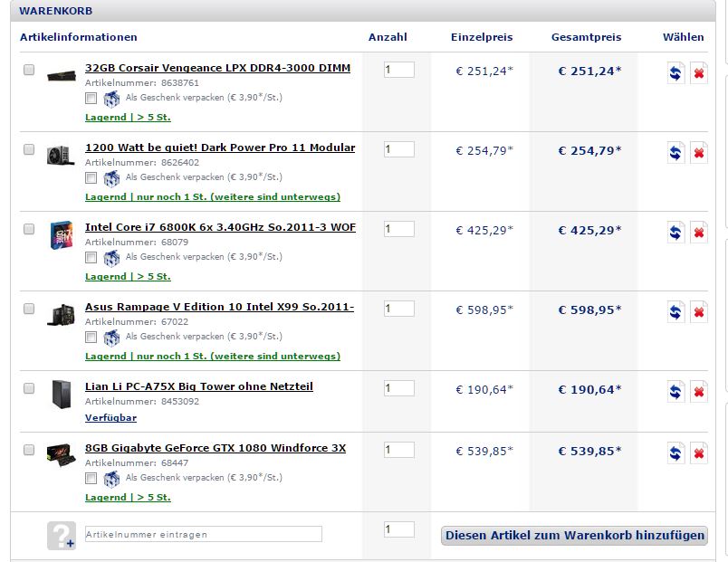
Task: Open the Asus Rampage V Edition 10 link
Action: (220, 307)
